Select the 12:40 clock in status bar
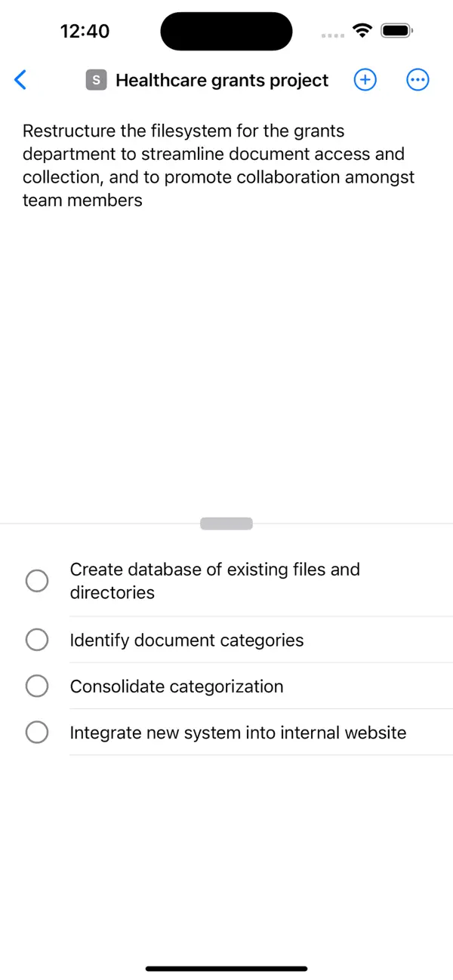This screenshot has height=980, width=453. 85,31
